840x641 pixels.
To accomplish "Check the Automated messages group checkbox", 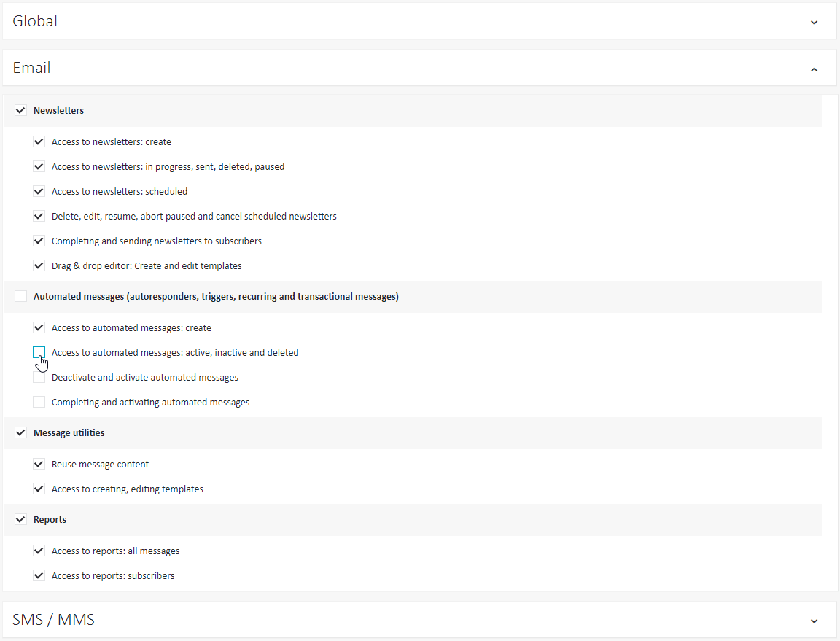I will point(21,296).
